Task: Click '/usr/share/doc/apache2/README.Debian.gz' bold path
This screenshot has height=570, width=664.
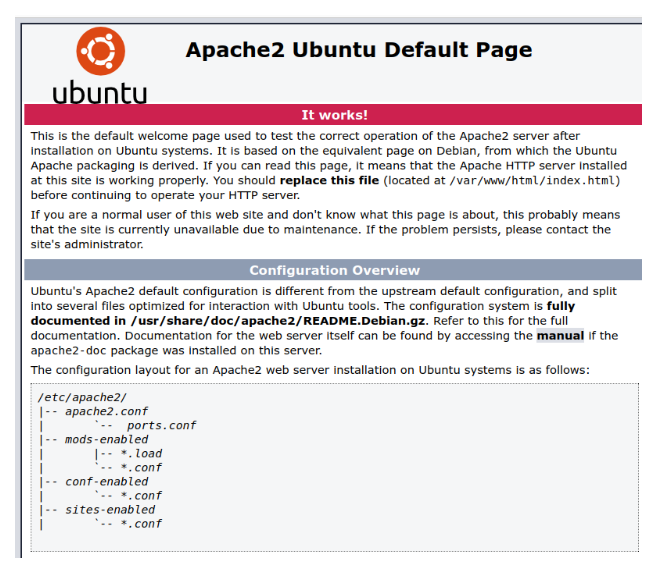Action: click(x=278, y=321)
